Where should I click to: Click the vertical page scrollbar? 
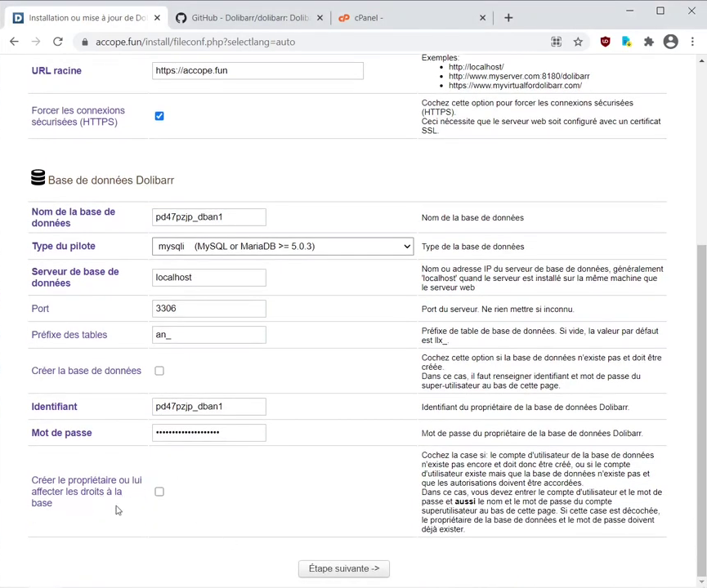click(x=701, y=408)
